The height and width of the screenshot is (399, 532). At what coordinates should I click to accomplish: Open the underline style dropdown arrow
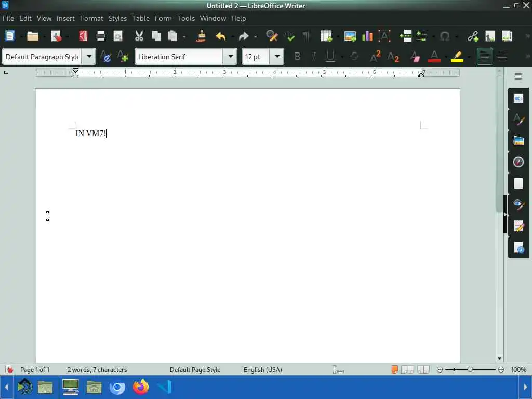point(342,57)
